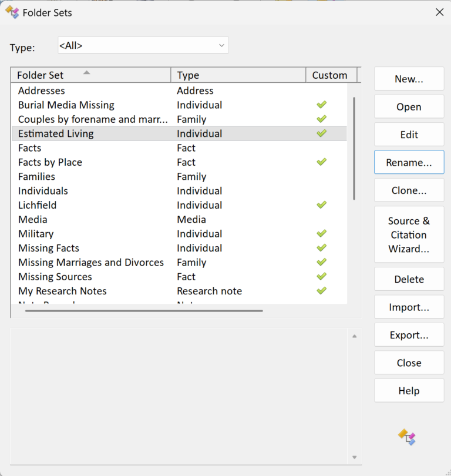Click the New... button

[x=409, y=79]
